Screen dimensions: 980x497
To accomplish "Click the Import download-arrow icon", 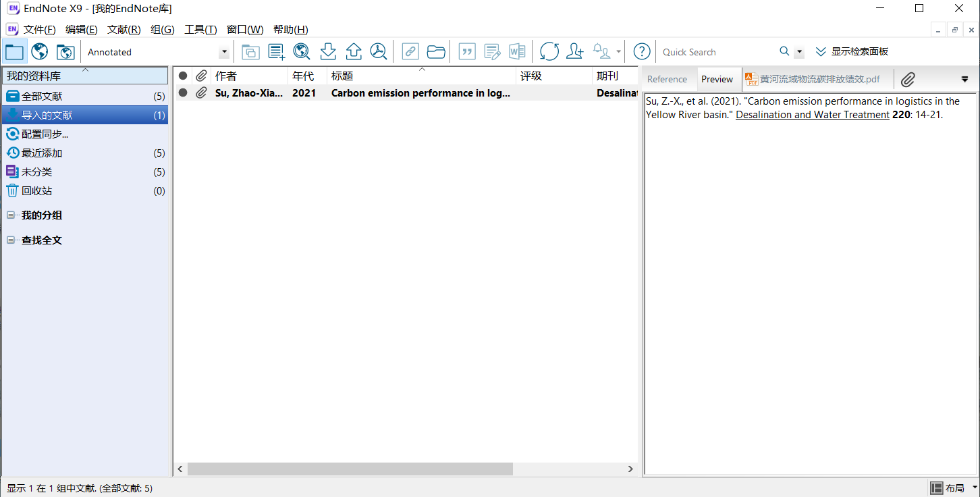I will click(x=328, y=52).
